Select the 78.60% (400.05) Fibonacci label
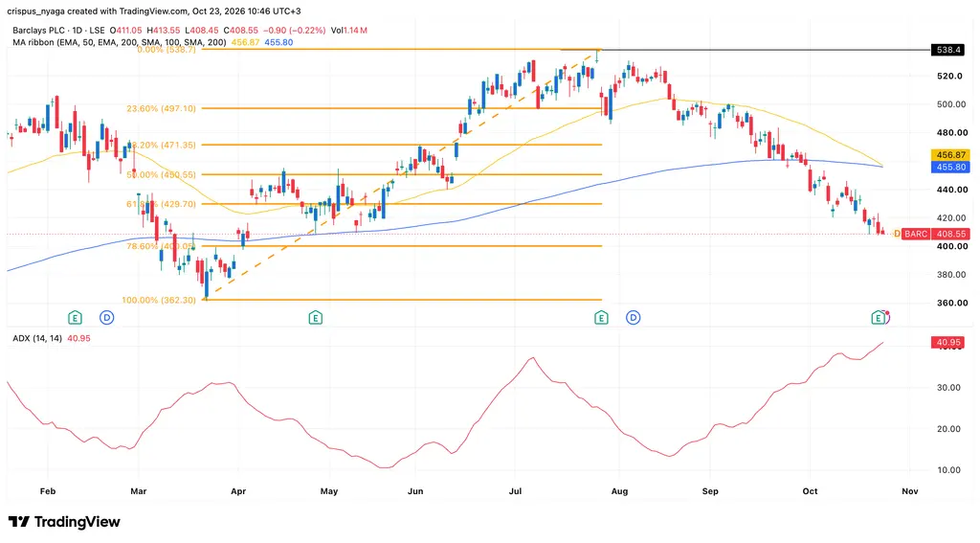This screenshot has width=980, height=543. tap(161, 246)
